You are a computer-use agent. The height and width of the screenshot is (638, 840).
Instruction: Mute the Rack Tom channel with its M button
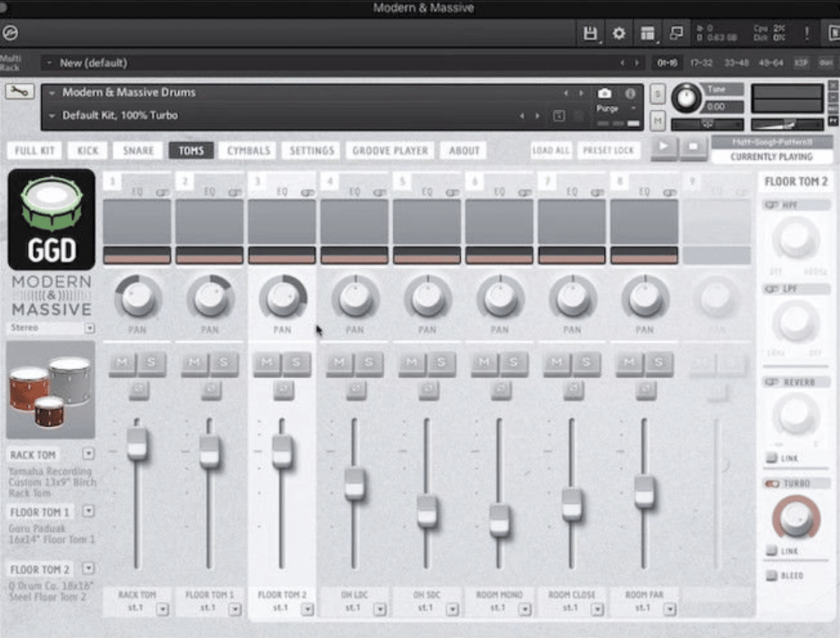click(123, 362)
